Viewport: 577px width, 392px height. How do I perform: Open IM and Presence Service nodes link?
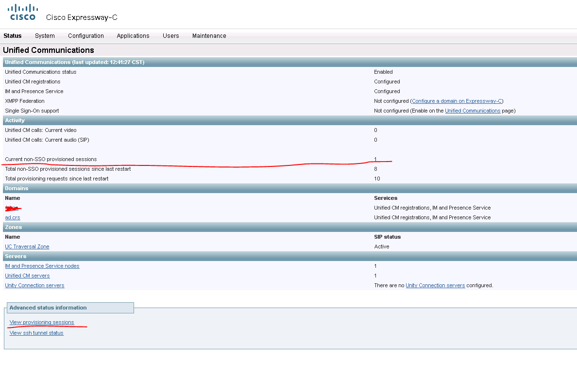[42, 266]
